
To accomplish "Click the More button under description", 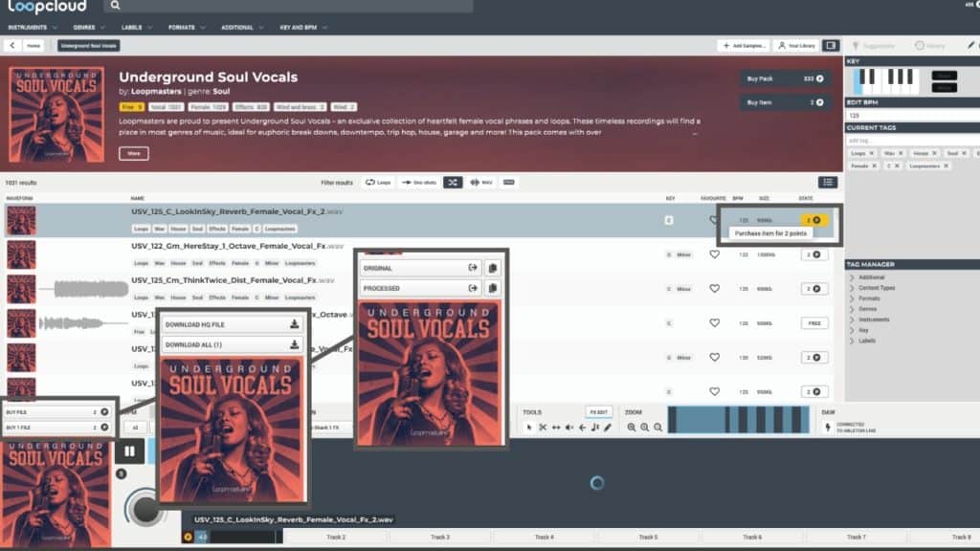I will (133, 153).
